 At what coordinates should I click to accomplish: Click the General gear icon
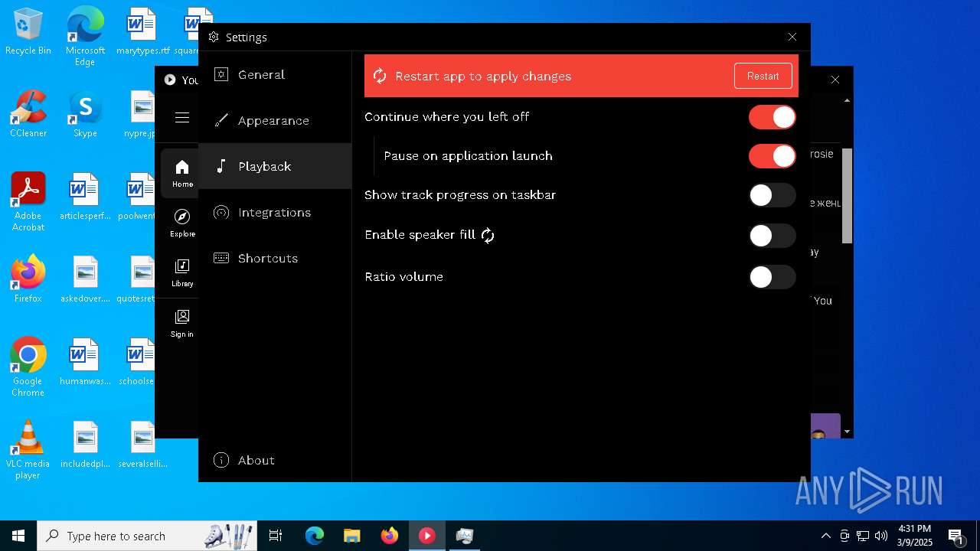(x=221, y=74)
